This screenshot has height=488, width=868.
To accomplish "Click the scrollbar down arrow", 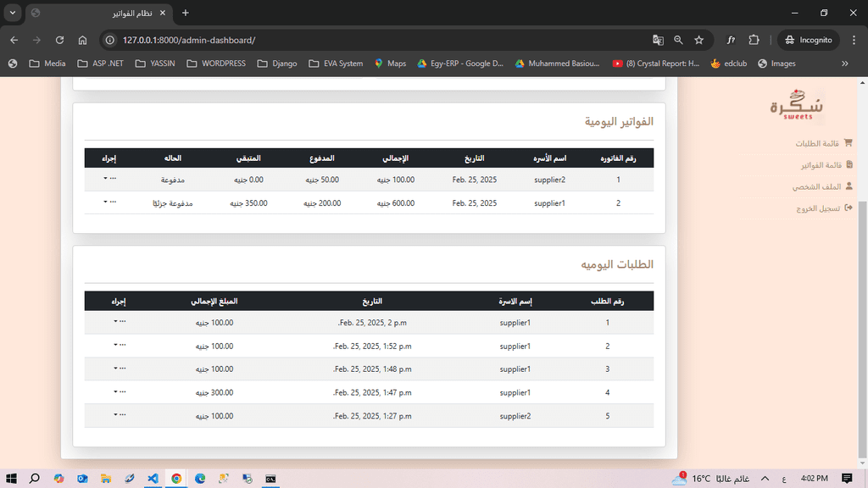I will point(862,463).
